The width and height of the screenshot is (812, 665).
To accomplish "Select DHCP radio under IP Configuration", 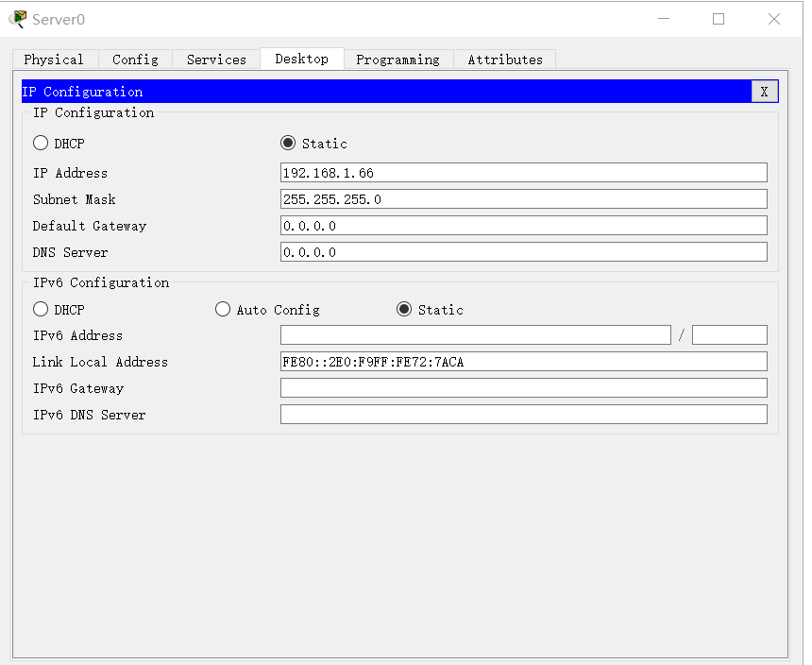I will pyautogui.click(x=41, y=143).
